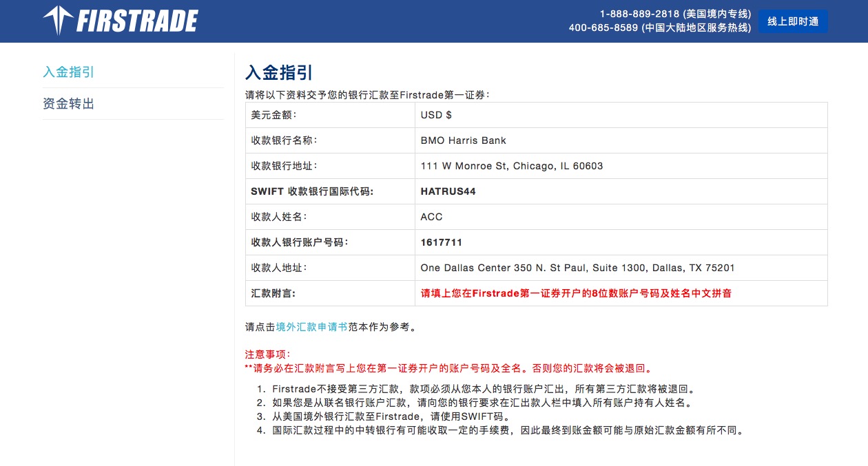Click the BMO Harris Bank name cell
Viewport: 868px width, 466px height.
pyautogui.click(x=464, y=140)
